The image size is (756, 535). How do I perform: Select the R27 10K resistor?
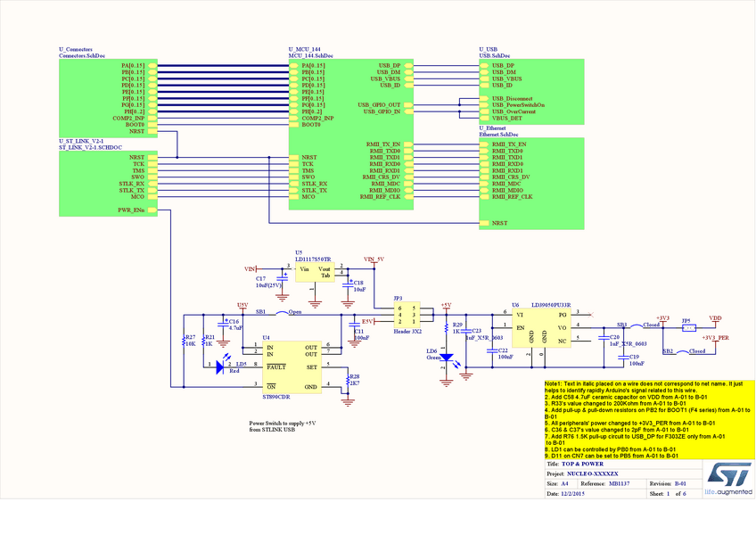pos(183,342)
